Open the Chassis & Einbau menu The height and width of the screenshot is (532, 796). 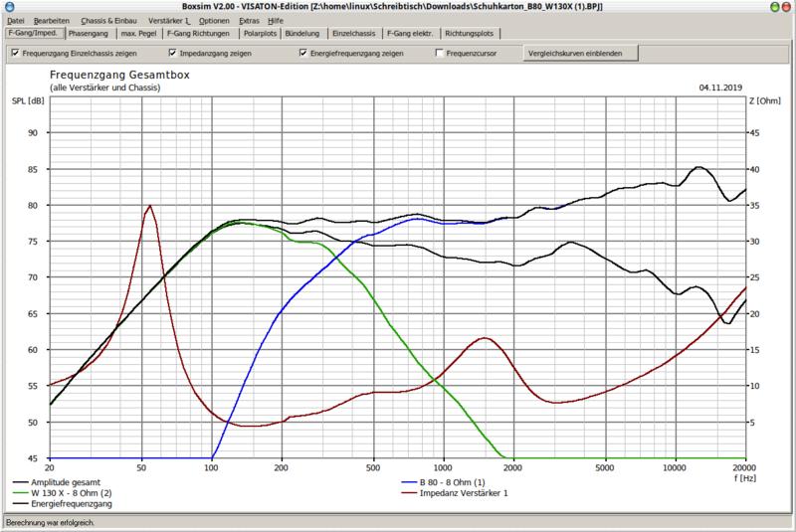tap(108, 21)
